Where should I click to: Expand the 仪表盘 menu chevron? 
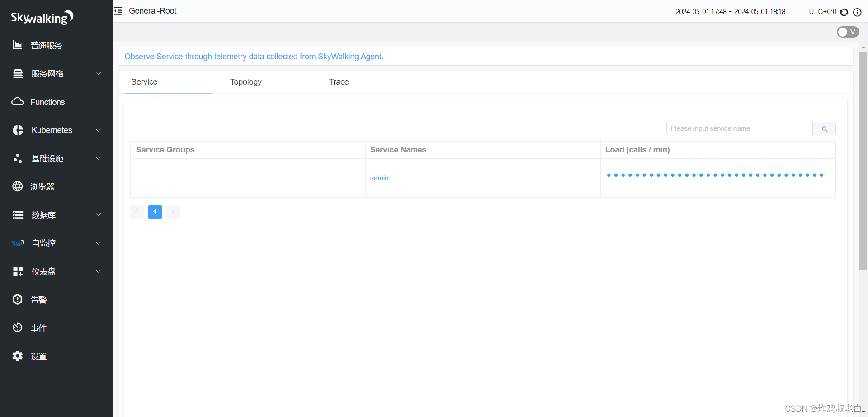point(98,271)
